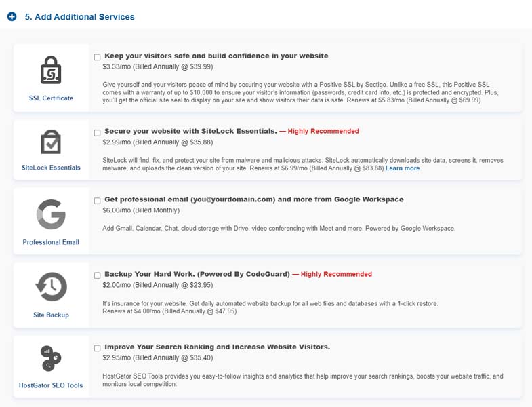Click the Site Backup 'Highly Recommended' red label

click(x=332, y=274)
